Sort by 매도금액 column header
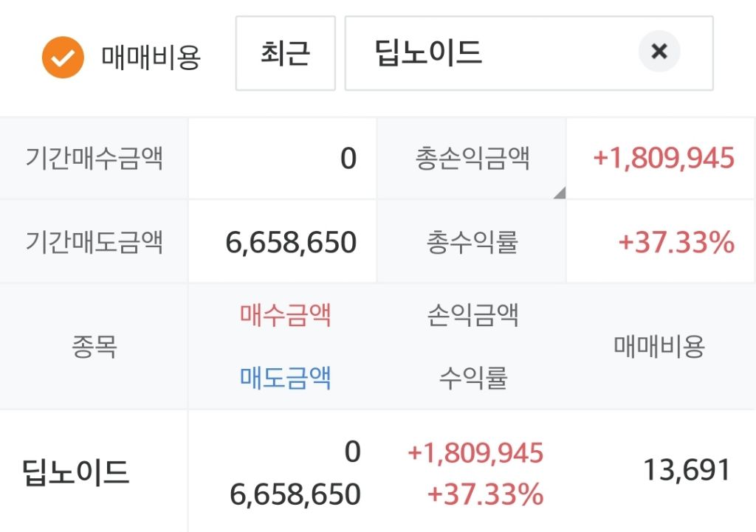The width and height of the screenshot is (756, 532). (x=286, y=377)
